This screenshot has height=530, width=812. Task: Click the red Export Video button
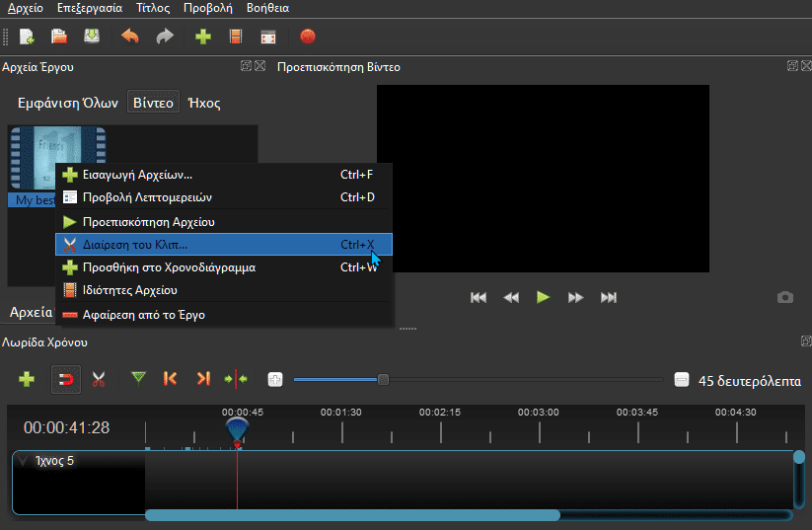click(x=308, y=37)
